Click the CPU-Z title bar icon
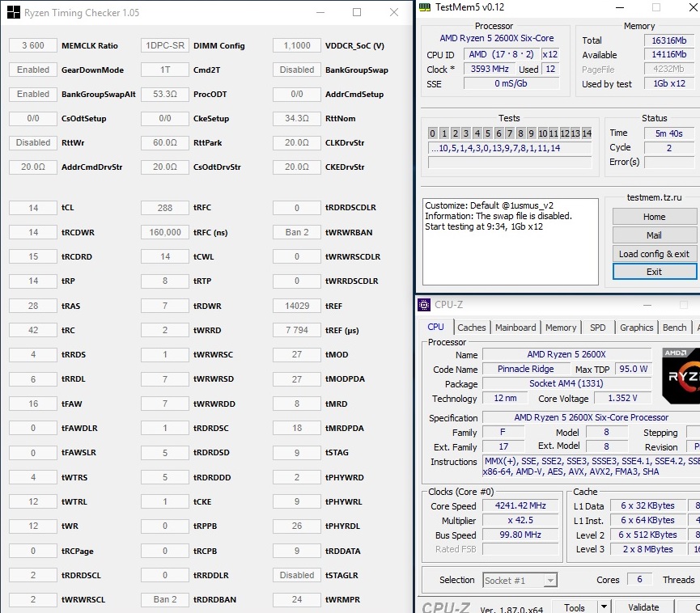The width and height of the screenshot is (700, 613). coord(424,305)
